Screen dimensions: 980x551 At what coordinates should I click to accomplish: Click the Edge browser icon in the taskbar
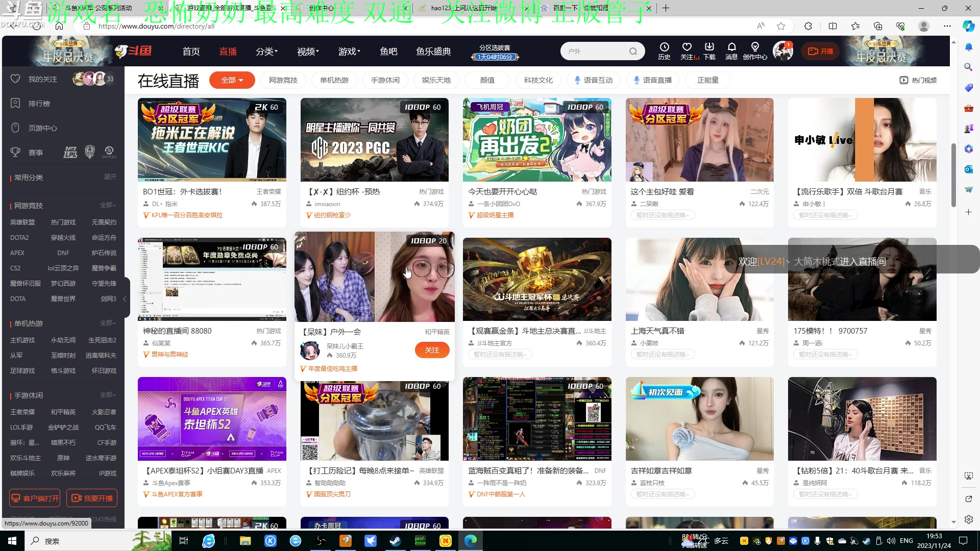(x=470, y=541)
